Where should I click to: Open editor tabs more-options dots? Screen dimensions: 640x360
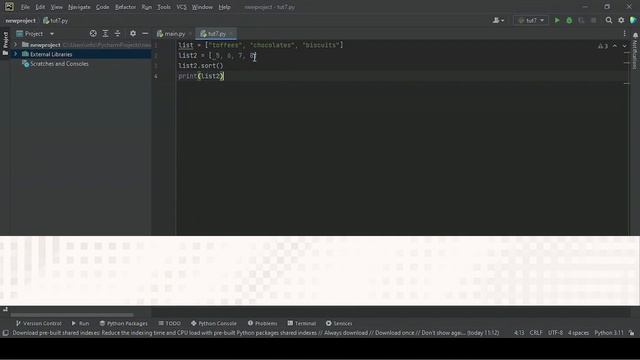click(624, 33)
